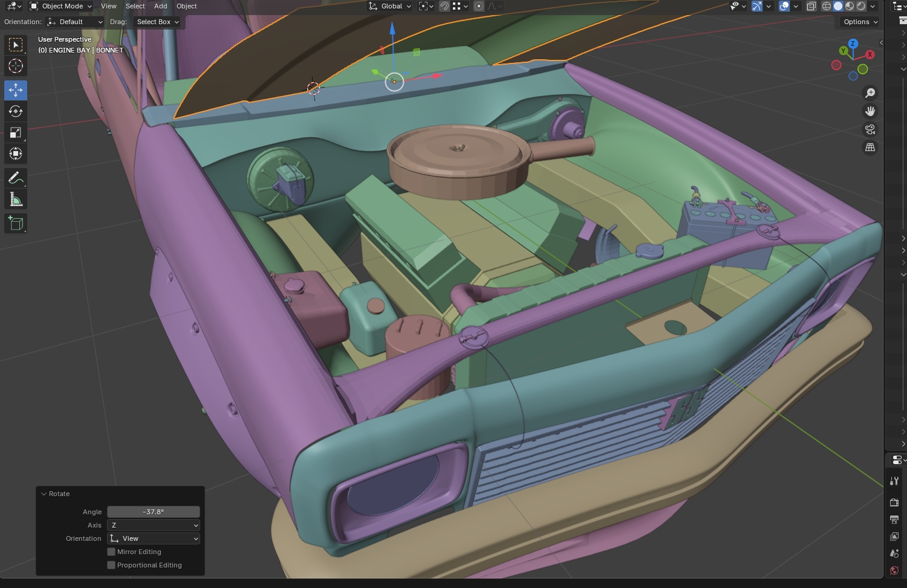This screenshot has width=907, height=588.
Task: Open the Select menu
Action: click(x=135, y=6)
